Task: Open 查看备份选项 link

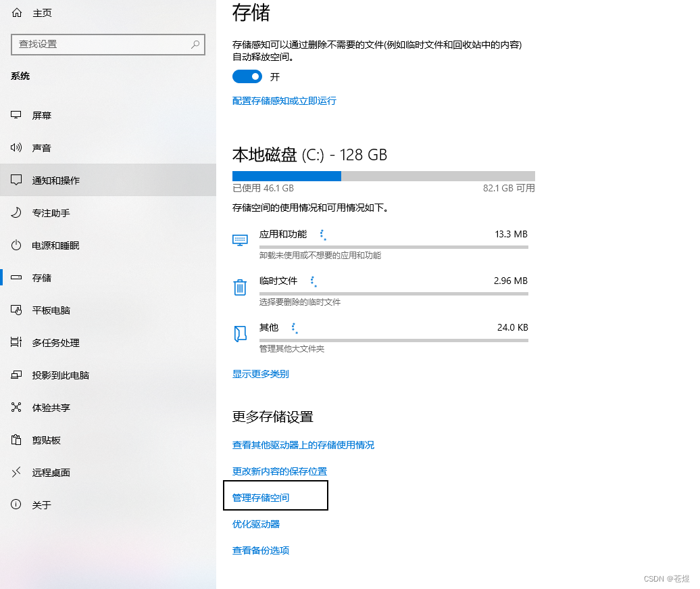Action: click(261, 550)
